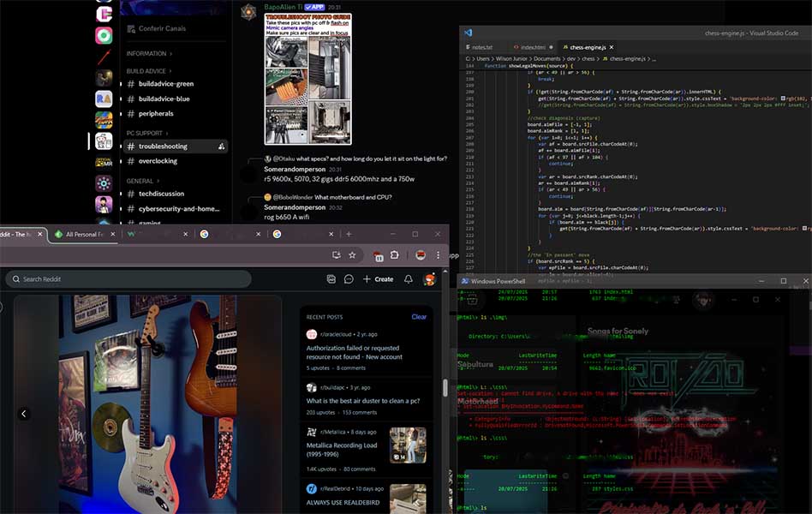Clear the Reddit recent posts list
The height and width of the screenshot is (514, 812).
[419, 317]
